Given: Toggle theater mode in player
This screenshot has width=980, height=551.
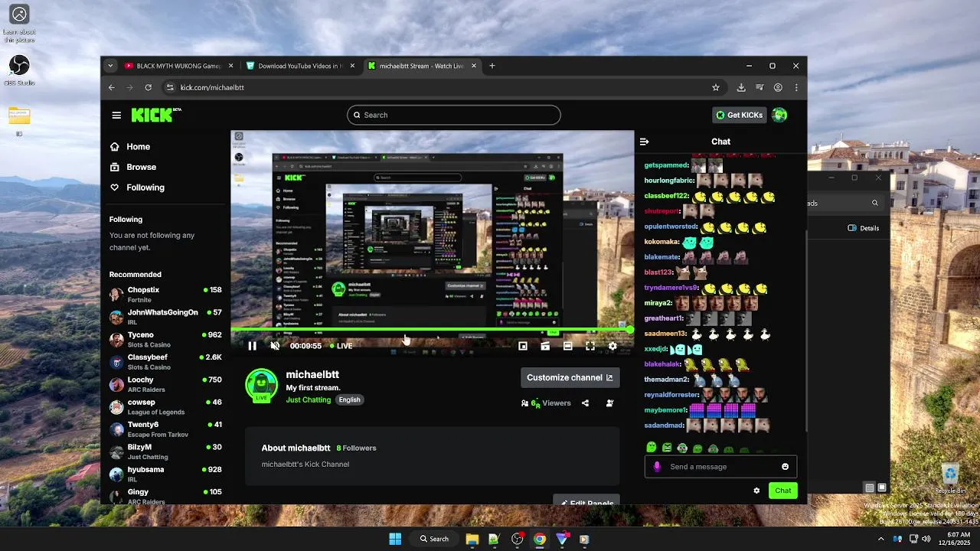Looking at the screenshot, I should tap(567, 346).
